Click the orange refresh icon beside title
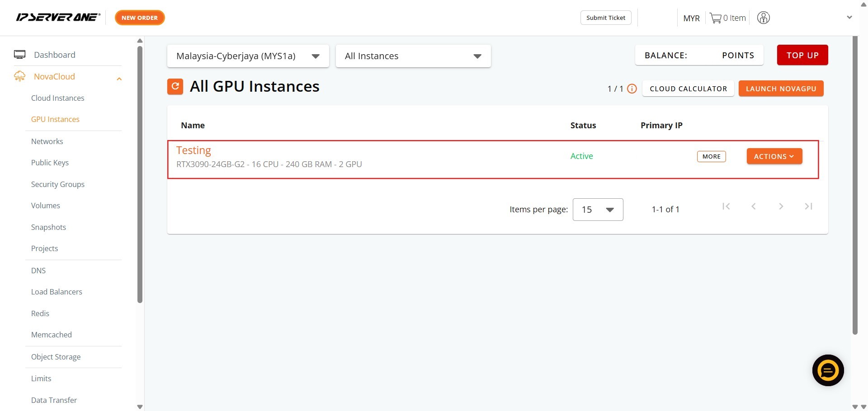868x411 pixels. pos(175,86)
